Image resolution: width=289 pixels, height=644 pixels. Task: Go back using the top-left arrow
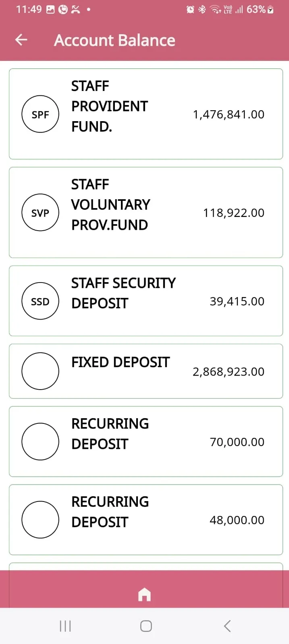click(21, 40)
